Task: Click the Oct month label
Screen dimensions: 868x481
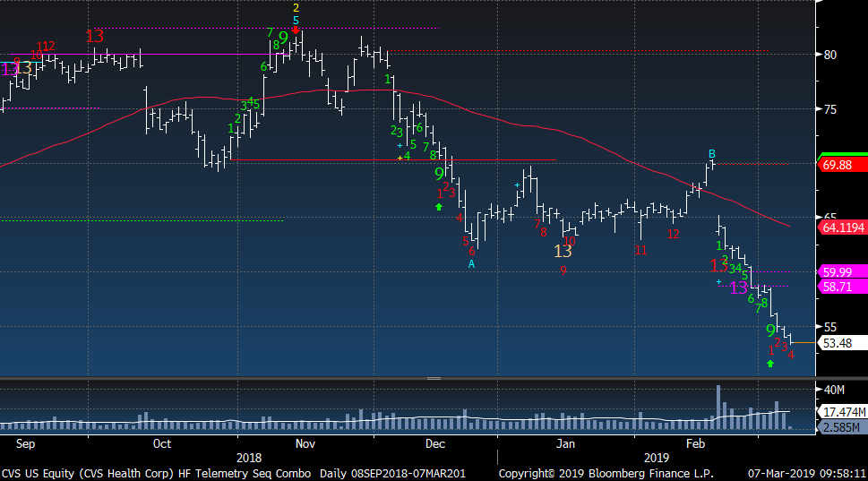Action: point(162,444)
